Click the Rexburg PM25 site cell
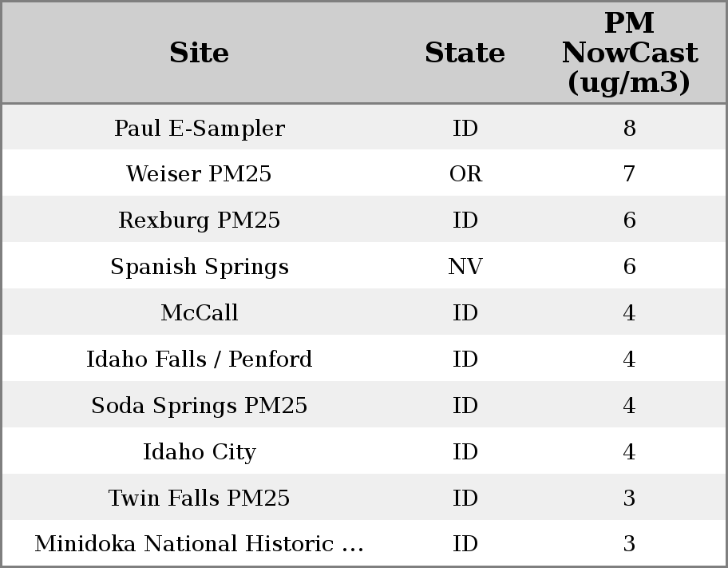The image size is (728, 568). pyautogui.click(x=199, y=220)
